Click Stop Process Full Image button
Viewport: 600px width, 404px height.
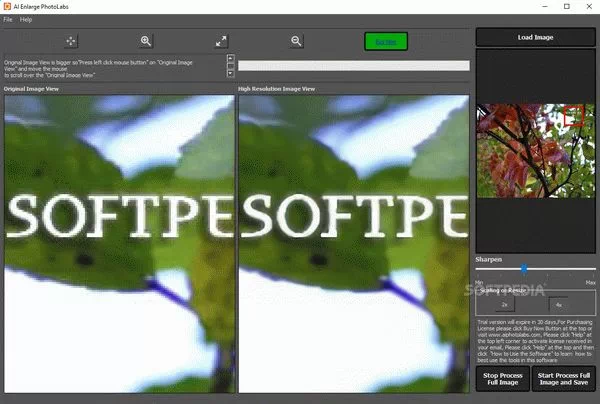[x=502, y=379]
